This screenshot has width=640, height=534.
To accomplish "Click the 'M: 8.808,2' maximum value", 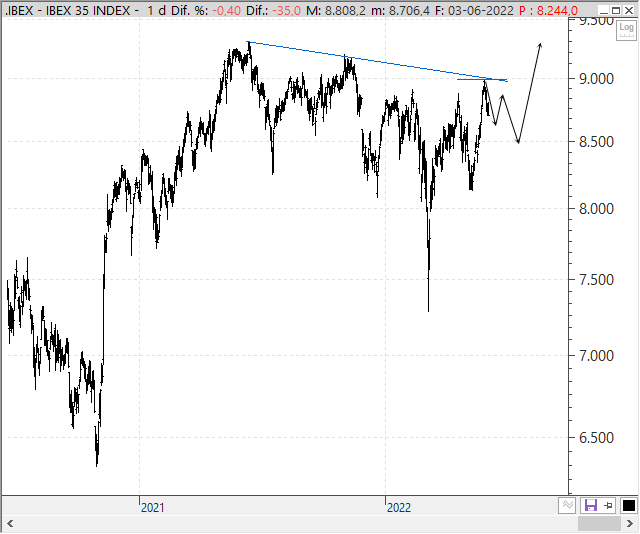I will [336, 10].
